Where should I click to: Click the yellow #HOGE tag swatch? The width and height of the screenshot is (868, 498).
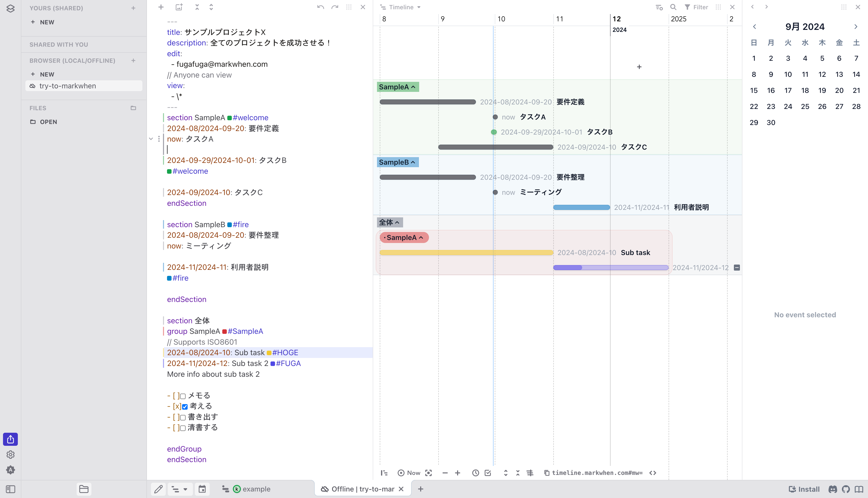[269, 352]
